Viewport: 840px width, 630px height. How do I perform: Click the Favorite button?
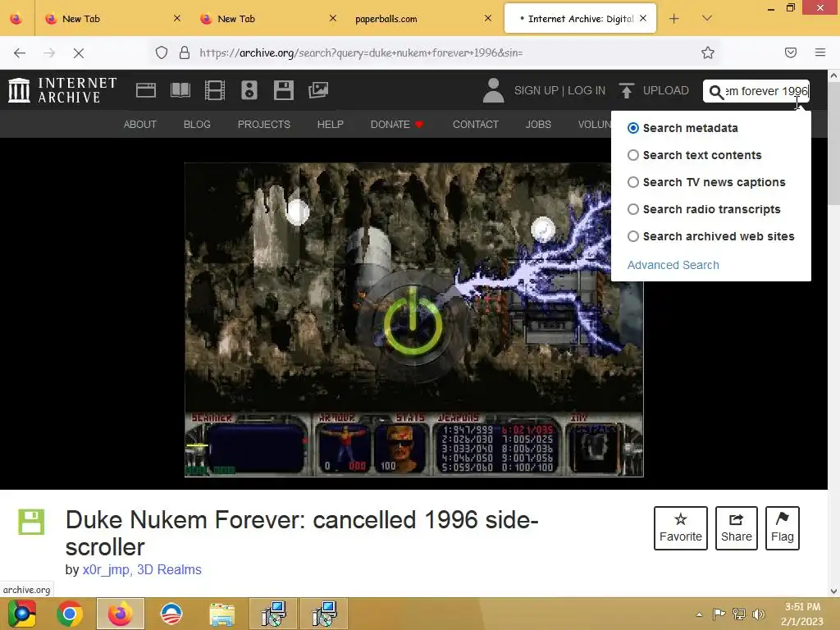tap(681, 528)
